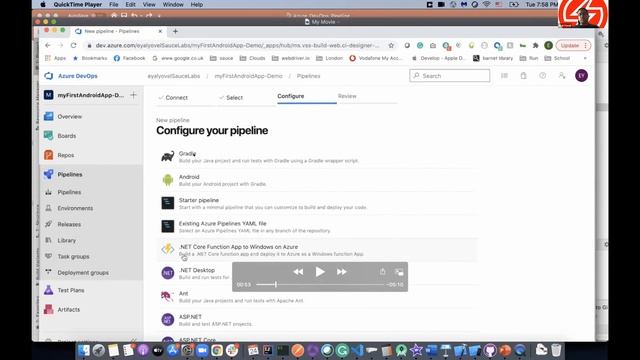Toggle QuickTime picture-in-picture icon
This screenshot has height=360, width=640.
pyautogui.click(x=399, y=272)
